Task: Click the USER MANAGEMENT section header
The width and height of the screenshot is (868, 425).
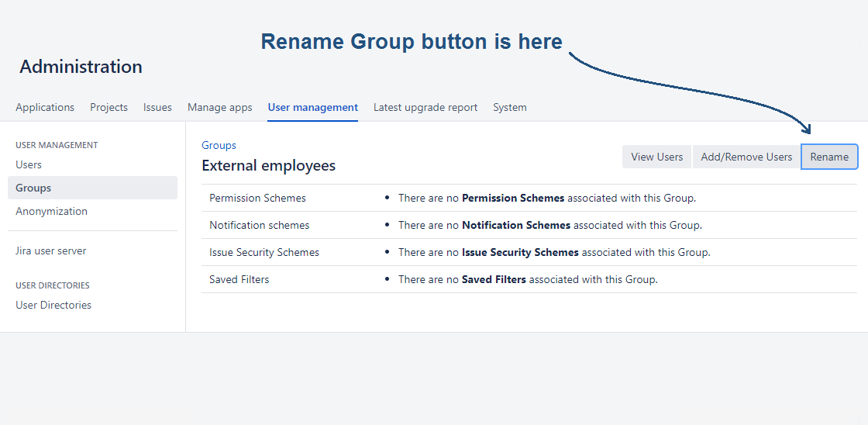Action: click(x=57, y=145)
